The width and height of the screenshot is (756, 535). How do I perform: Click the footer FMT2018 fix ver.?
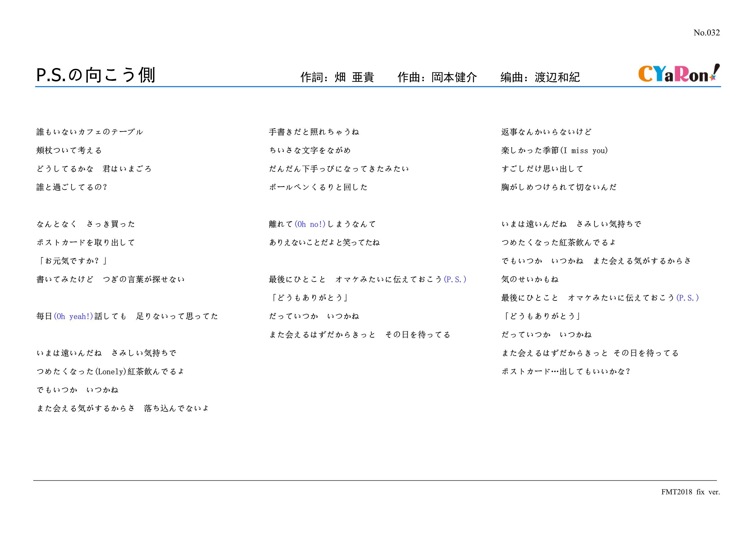point(690,492)
